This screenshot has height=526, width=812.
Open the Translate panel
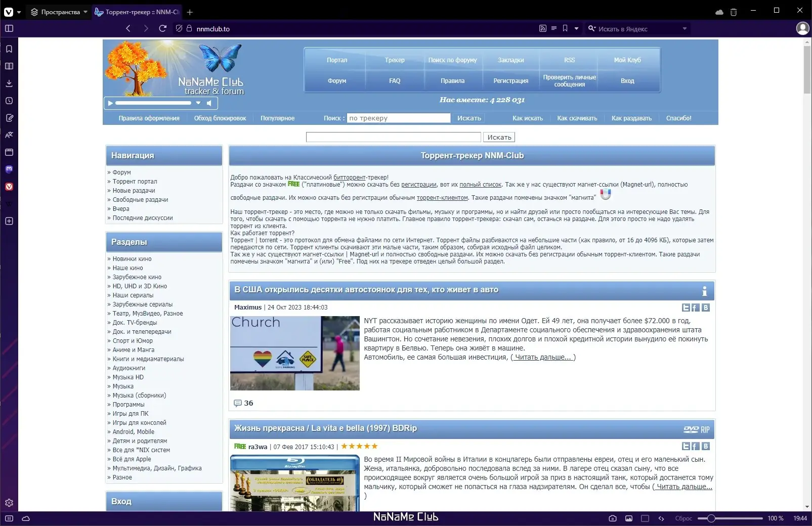(x=9, y=135)
